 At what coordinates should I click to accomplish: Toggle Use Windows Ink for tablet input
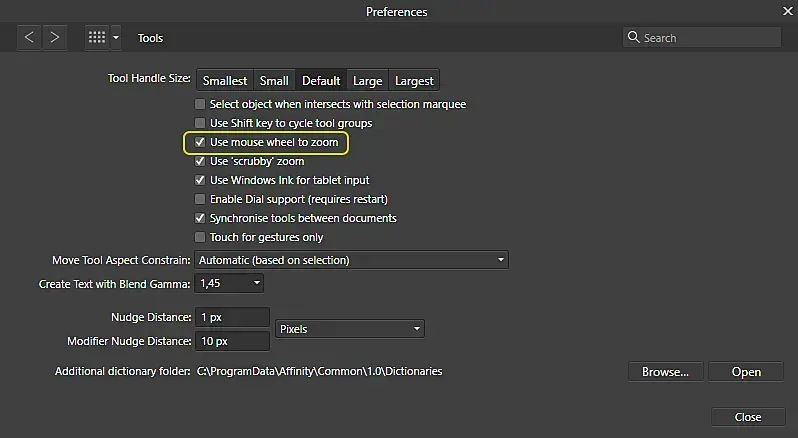pyautogui.click(x=201, y=180)
